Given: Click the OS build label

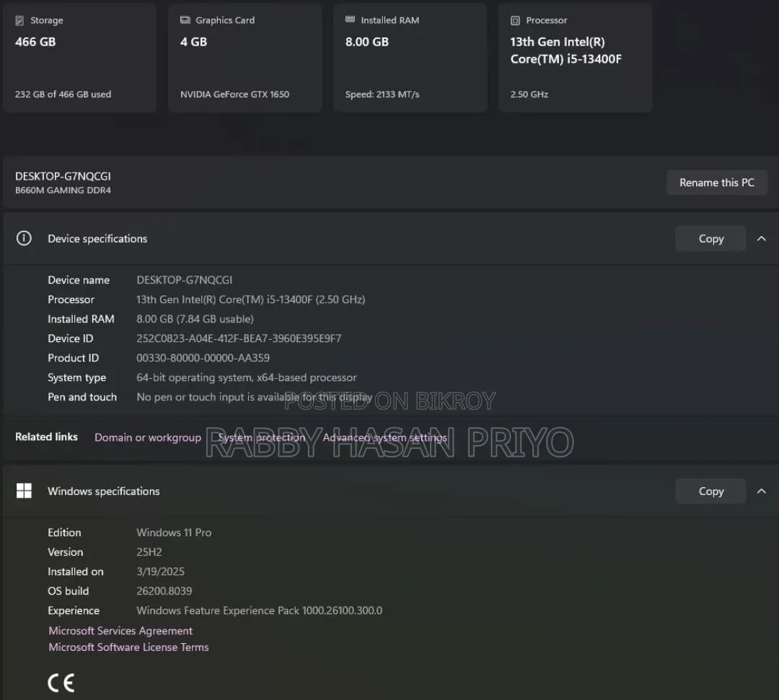Looking at the screenshot, I should tap(68, 590).
